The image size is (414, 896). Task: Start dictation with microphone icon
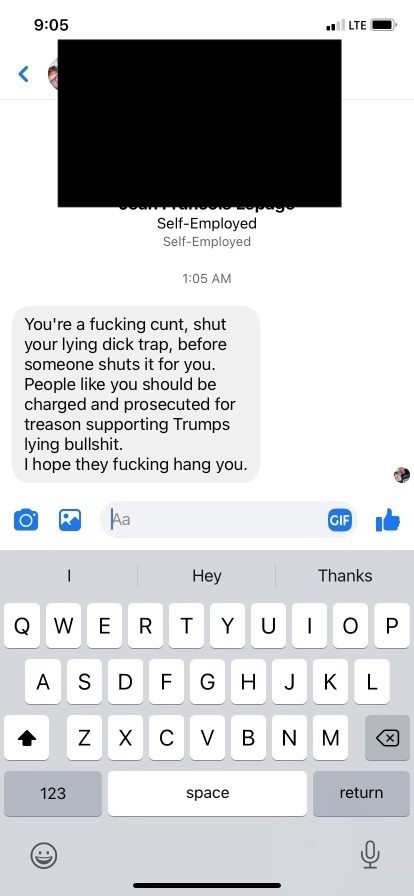370,855
